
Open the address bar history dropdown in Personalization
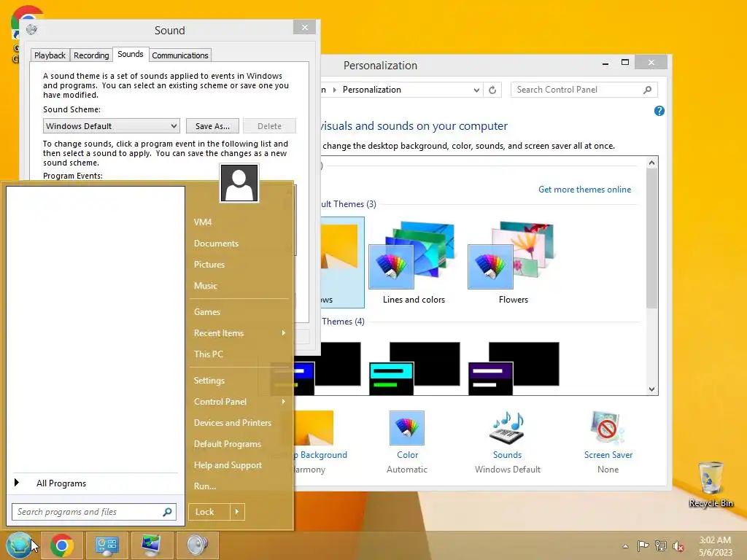[x=476, y=90]
